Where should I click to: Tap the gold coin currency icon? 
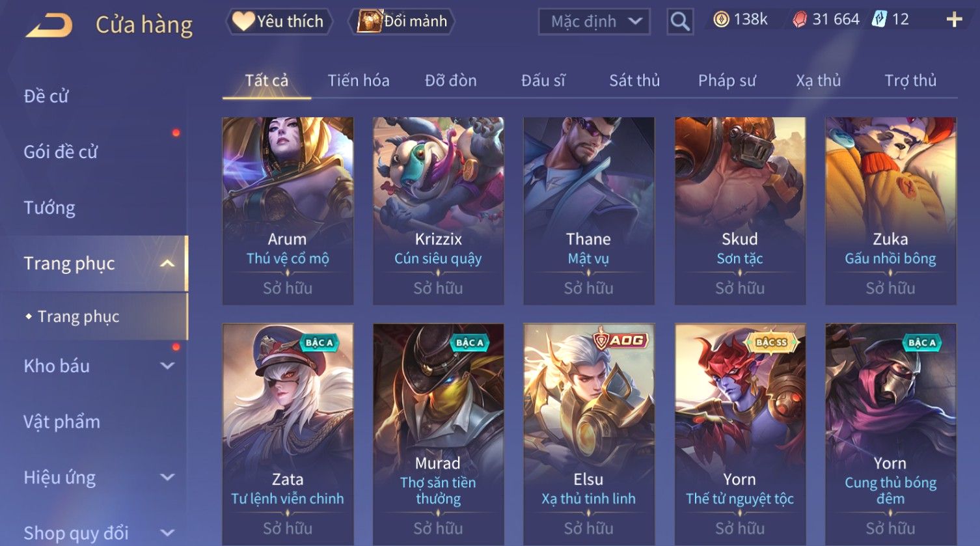tap(721, 20)
